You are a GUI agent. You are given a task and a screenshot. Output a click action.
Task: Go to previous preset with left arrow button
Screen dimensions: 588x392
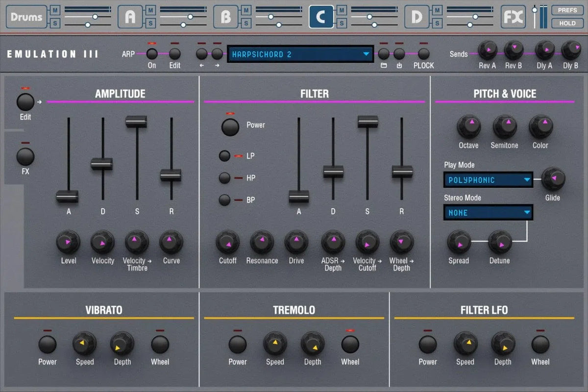[202, 54]
